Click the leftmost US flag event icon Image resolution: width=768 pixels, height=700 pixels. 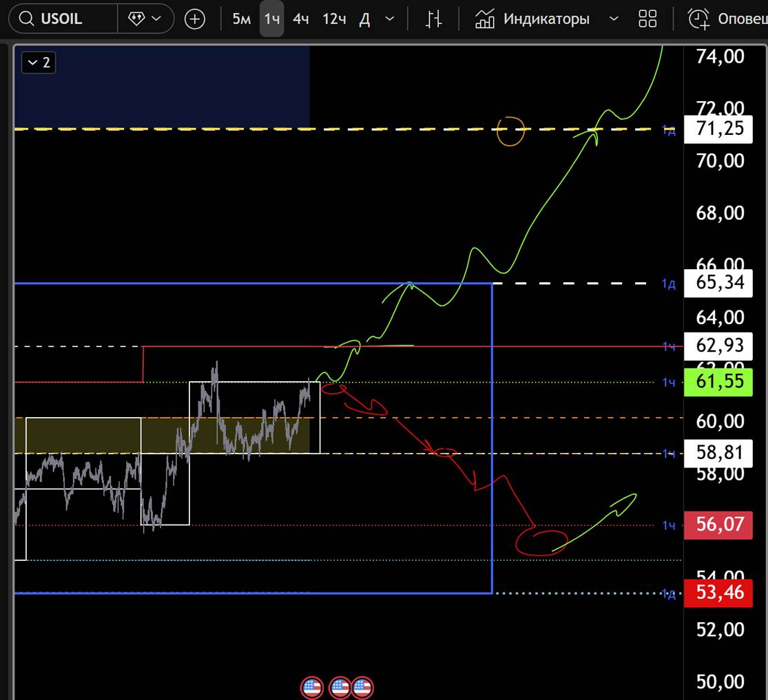tap(311, 687)
